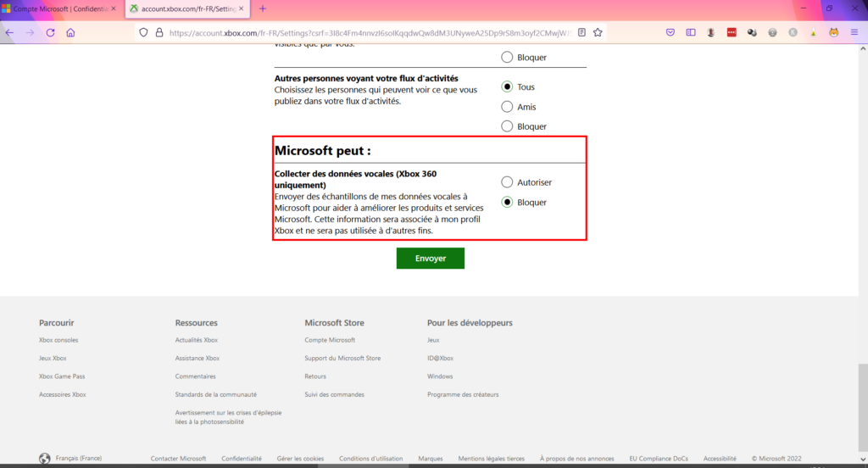Open Suivi des commandes link
The image size is (868, 468).
tap(334, 395)
